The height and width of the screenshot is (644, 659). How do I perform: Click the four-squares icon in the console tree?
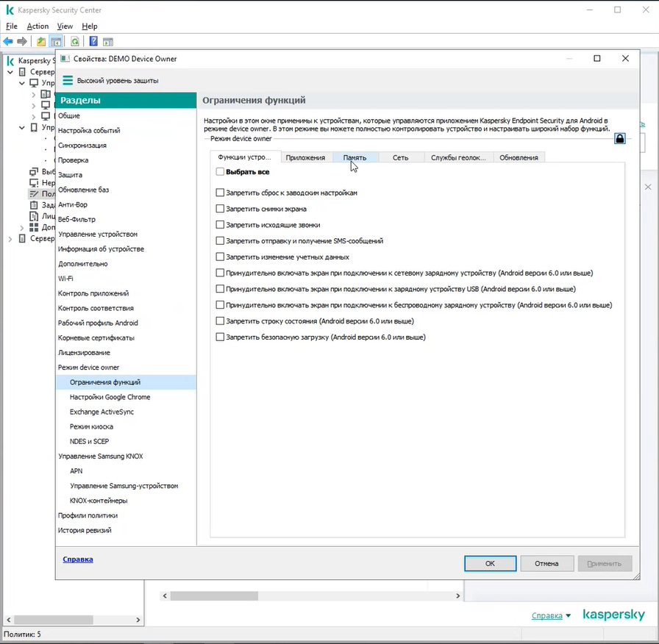coord(34,227)
